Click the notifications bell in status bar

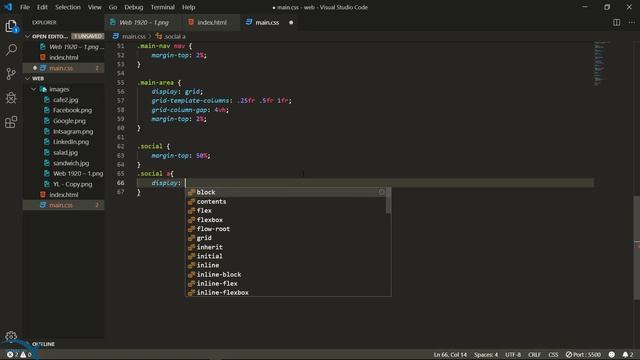[628, 354]
